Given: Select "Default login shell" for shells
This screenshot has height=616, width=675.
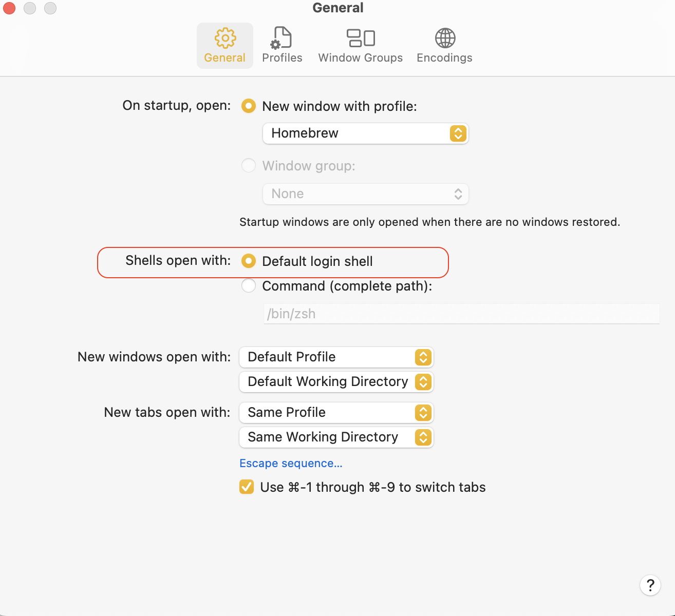Looking at the screenshot, I should click(249, 261).
